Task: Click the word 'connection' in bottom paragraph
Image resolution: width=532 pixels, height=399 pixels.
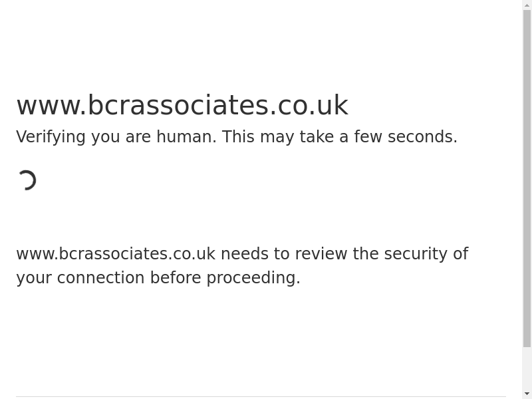Action: (x=100, y=278)
